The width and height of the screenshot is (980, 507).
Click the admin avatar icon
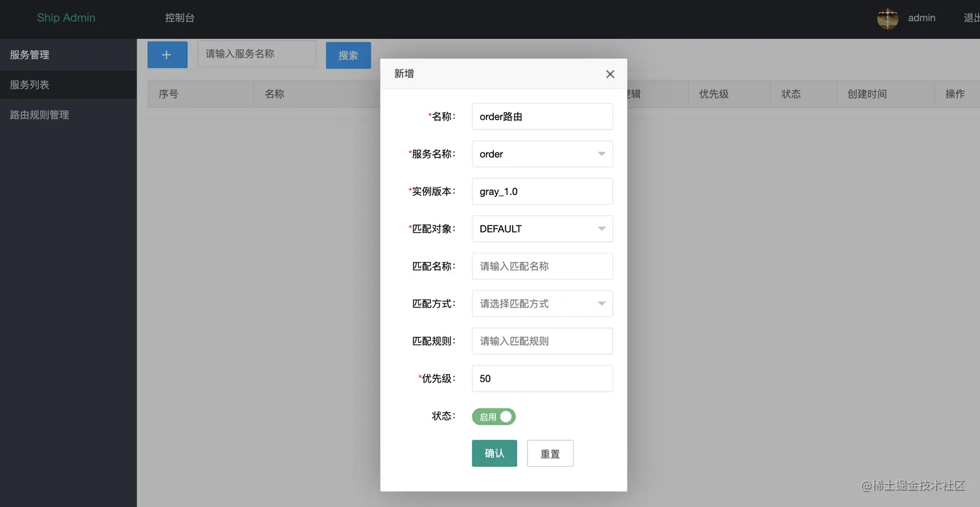pyautogui.click(x=887, y=18)
